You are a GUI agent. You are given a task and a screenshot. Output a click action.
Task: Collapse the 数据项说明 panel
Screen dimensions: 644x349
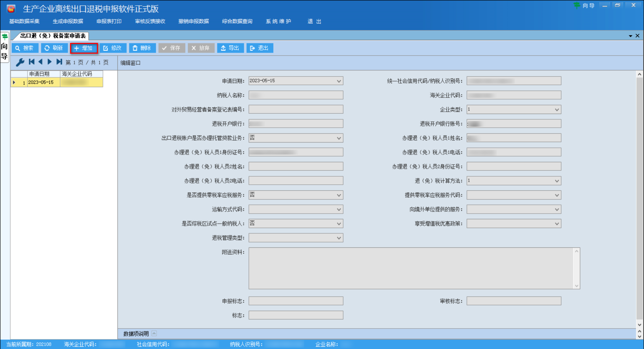click(154, 333)
